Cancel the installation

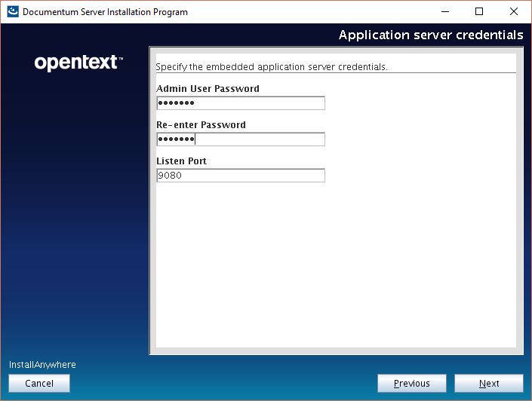(39, 384)
